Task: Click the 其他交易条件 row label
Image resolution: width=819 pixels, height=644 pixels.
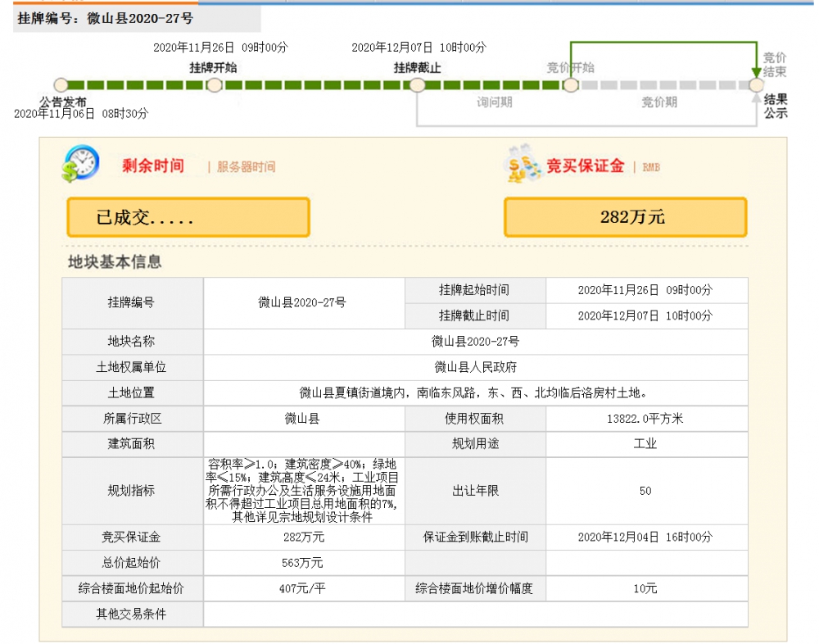Action: pos(132,614)
